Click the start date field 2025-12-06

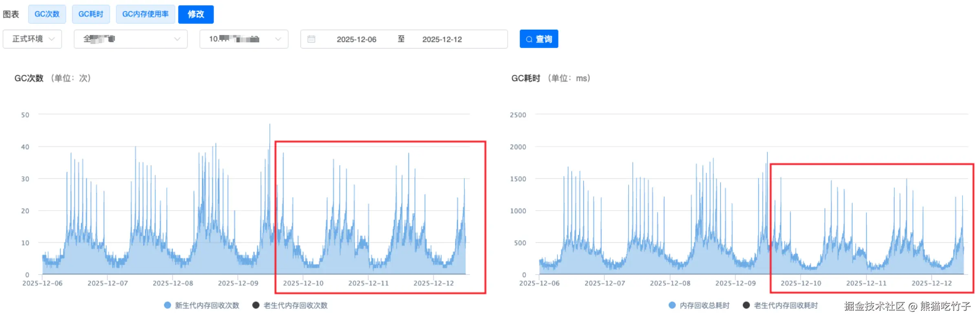point(356,40)
